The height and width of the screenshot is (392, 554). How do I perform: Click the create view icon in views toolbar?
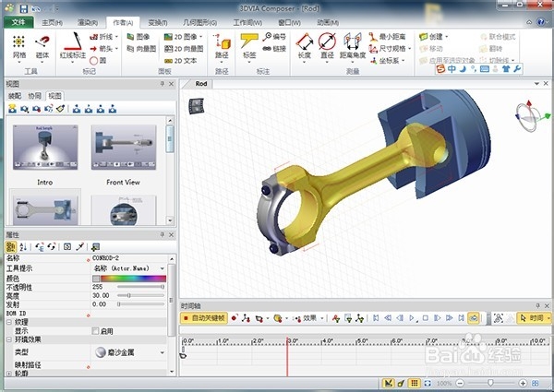pyautogui.click(x=12, y=109)
